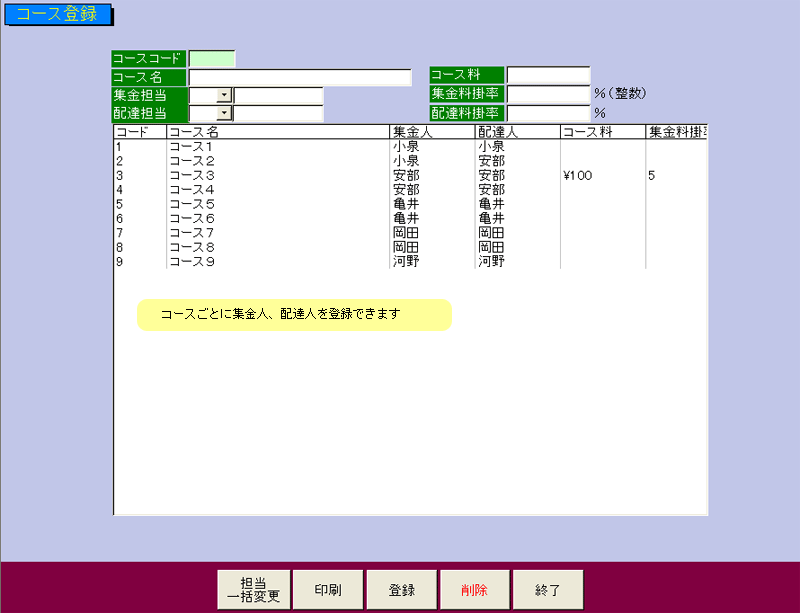Click the 登録 register button
800x613 pixels.
402,590
